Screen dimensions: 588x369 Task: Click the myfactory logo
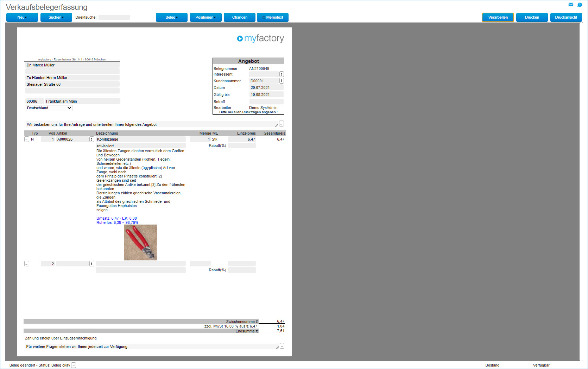(x=260, y=38)
